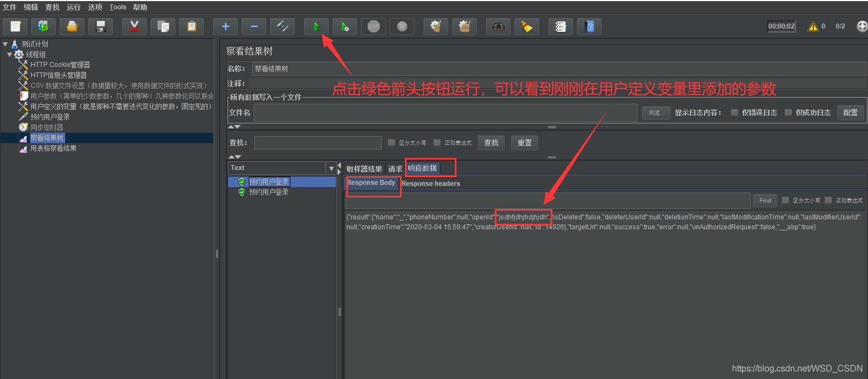The image size is (868, 379).
Task: Click the Reset Search brush icon
Action: click(x=527, y=26)
